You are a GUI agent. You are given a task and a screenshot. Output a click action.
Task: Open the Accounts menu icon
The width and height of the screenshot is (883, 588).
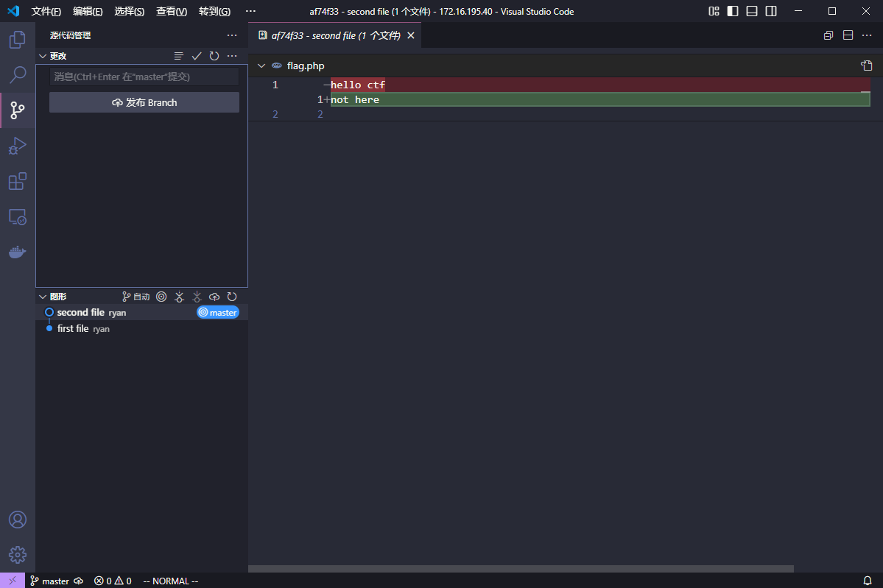(18, 520)
